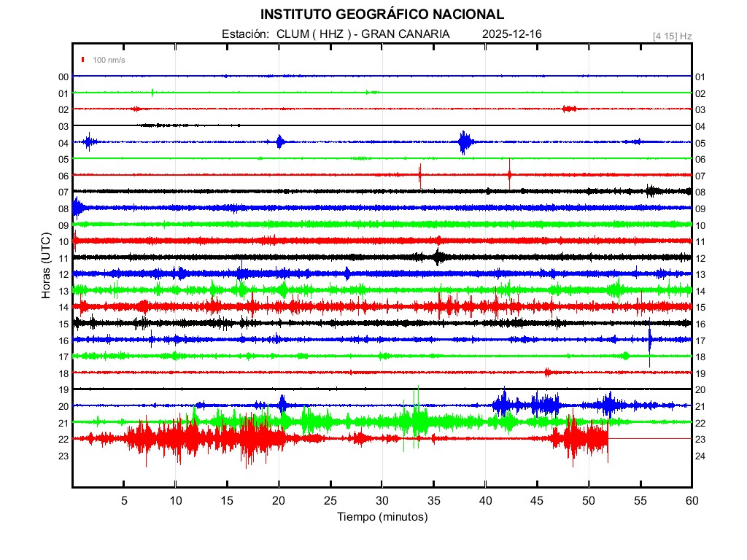The image size is (747, 560).
Task: Click hour label 24 on right axis
Action: click(x=700, y=456)
